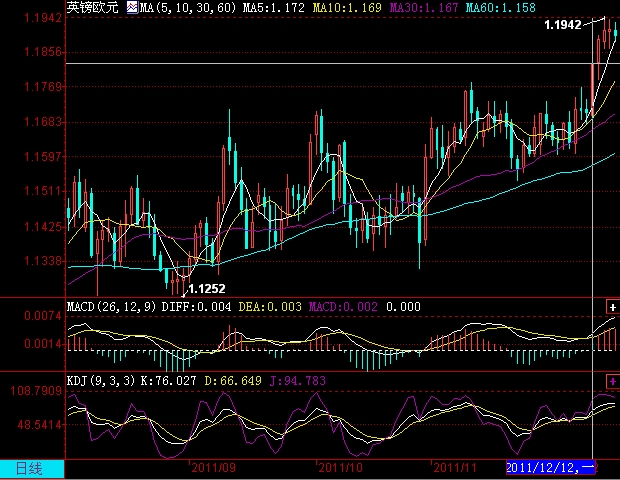Click the 2011/10 date axis label
620x480 pixels.
[x=340, y=468]
